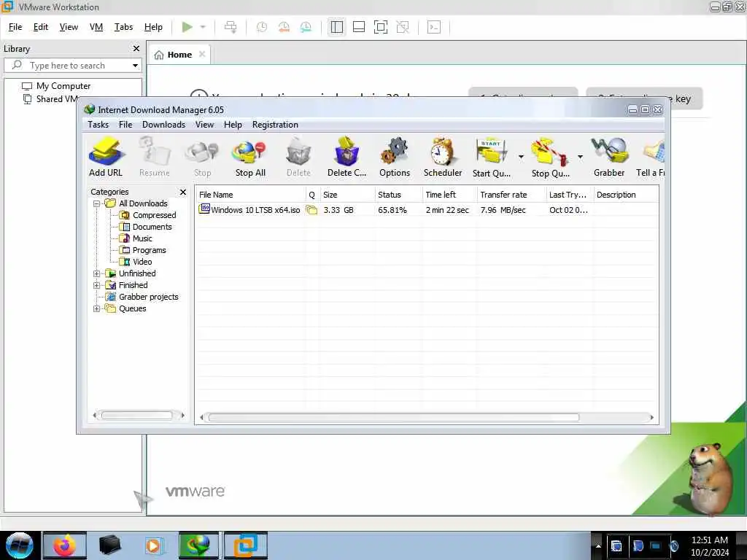Click VMware Workstation taskbar icon
747x560 pixels.
245,545
